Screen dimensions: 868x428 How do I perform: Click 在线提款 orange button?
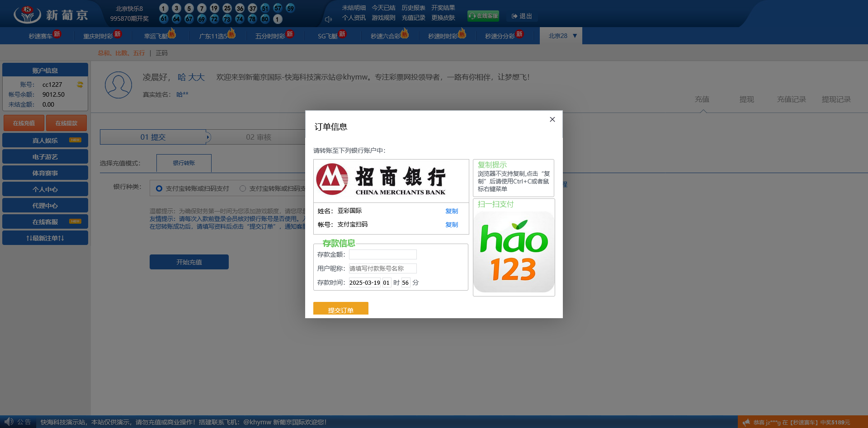tap(66, 123)
